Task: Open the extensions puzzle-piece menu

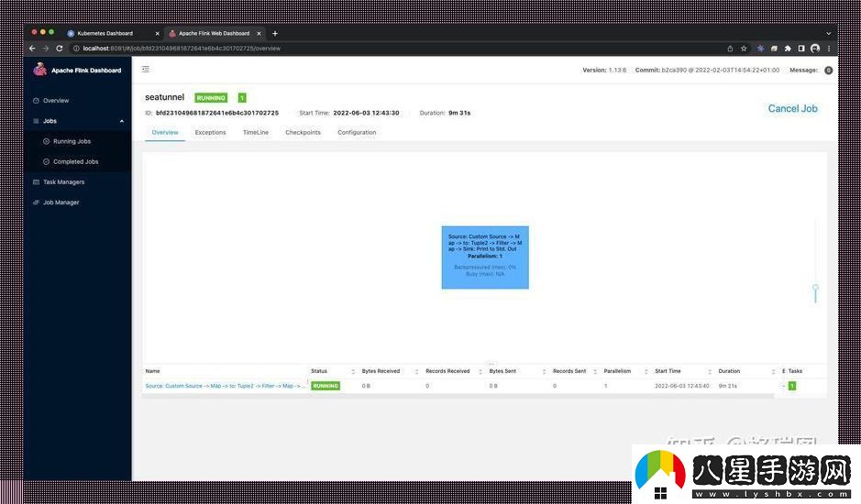Action: pyautogui.click(x=788, y=49)
